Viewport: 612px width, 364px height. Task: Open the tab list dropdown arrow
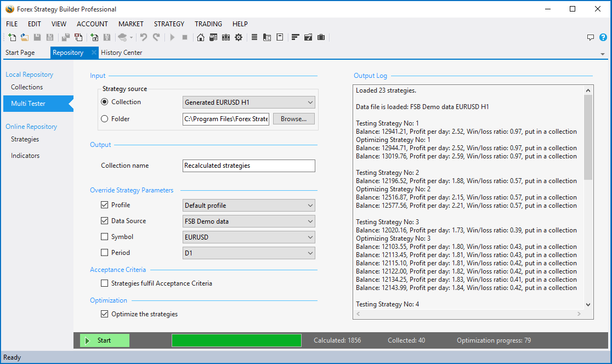(x=603, y=54)
